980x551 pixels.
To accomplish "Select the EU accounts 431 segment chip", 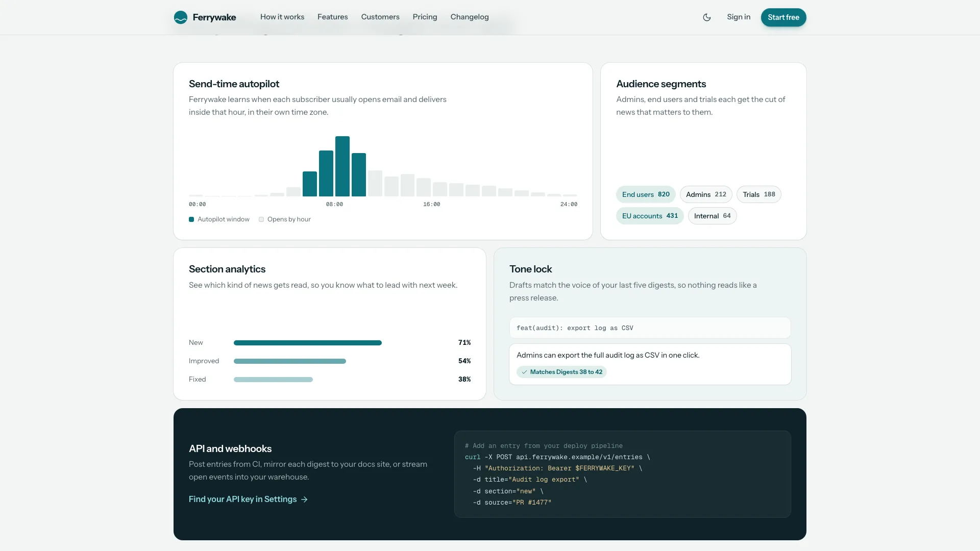I will (x=650, y=216).
